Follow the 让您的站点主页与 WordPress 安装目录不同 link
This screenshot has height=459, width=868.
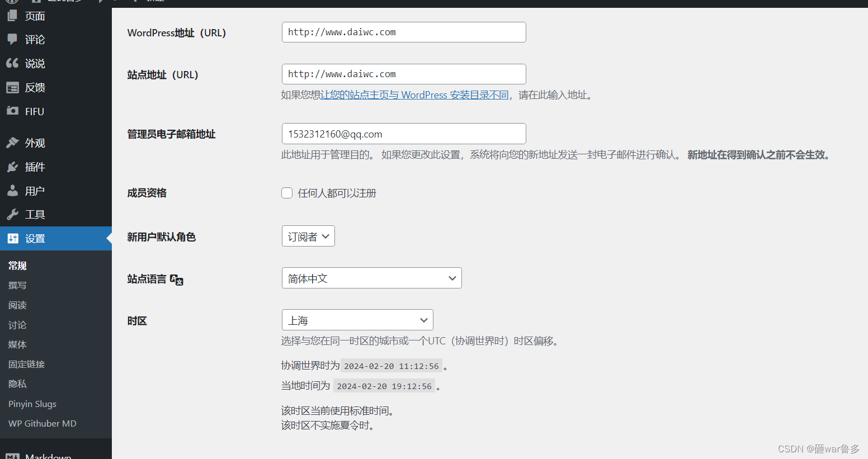[x=414, y=95]
